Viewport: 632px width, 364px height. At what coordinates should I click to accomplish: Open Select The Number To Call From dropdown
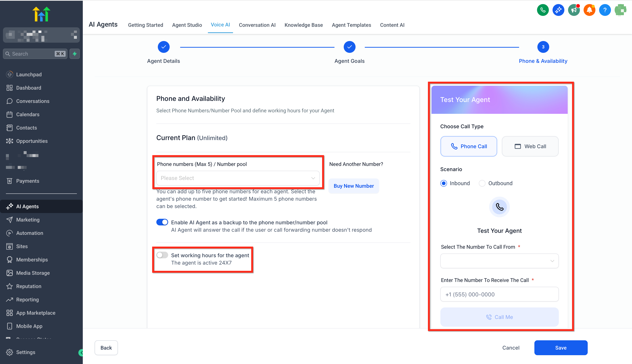[499, 261]
